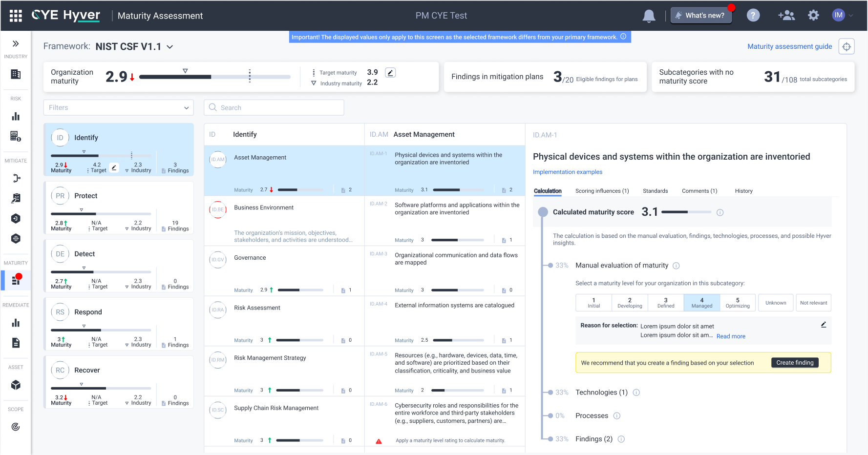Click the notifications bell icon

[649, 16]
